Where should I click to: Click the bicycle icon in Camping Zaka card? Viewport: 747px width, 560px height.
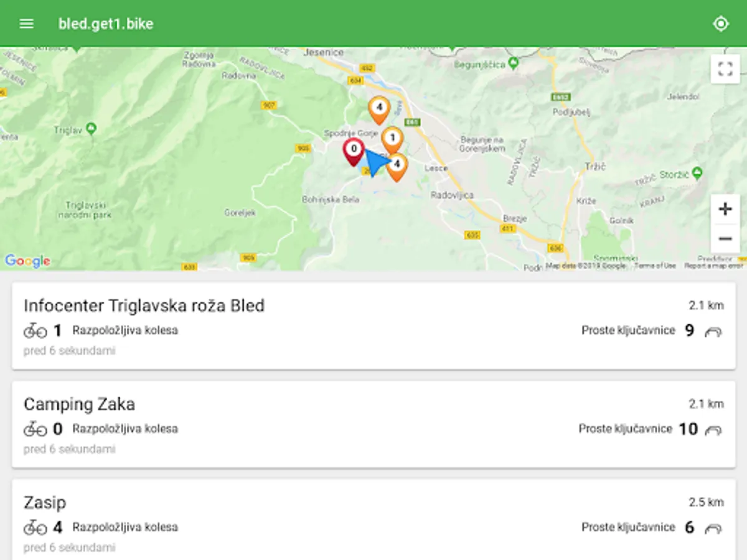35,429
